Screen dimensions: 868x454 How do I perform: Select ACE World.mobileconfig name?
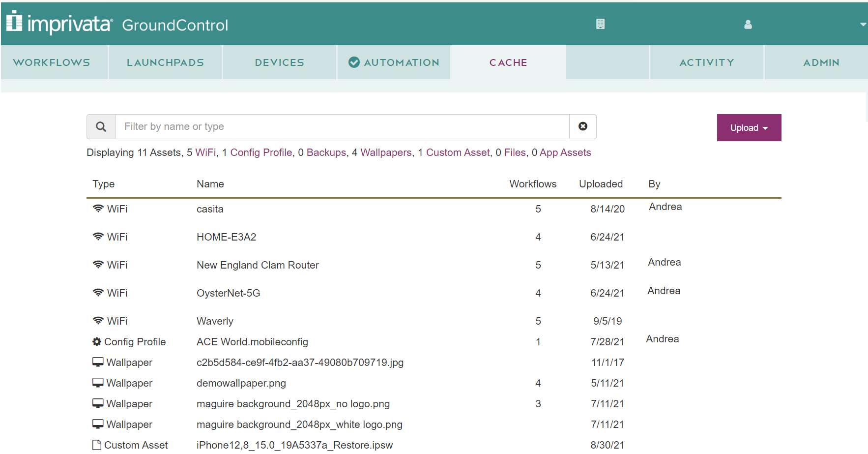click(x=252, y=342)
